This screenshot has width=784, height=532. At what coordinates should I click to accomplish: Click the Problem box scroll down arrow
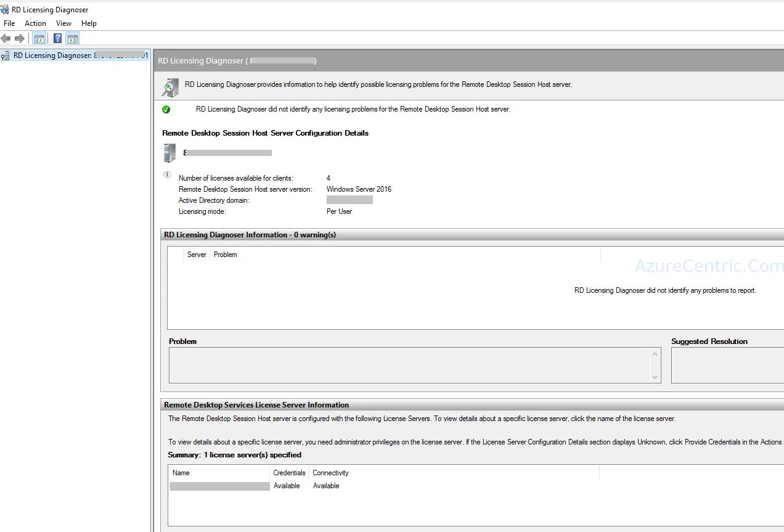click(655, 377)
